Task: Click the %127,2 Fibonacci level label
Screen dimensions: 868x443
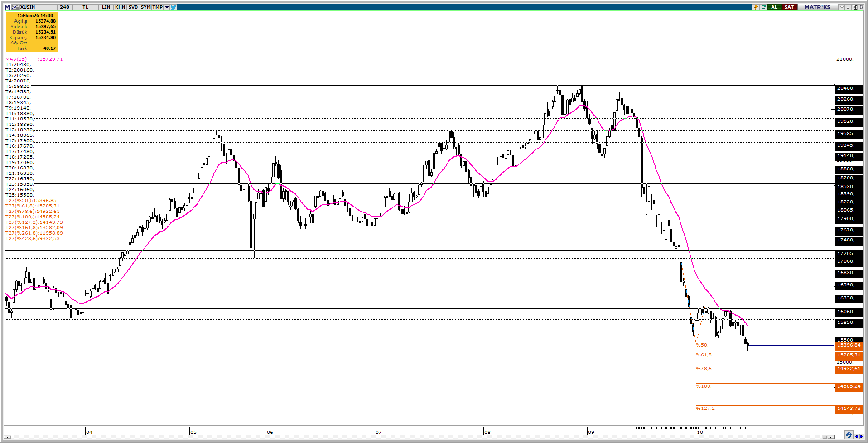Action: [705, 409]
